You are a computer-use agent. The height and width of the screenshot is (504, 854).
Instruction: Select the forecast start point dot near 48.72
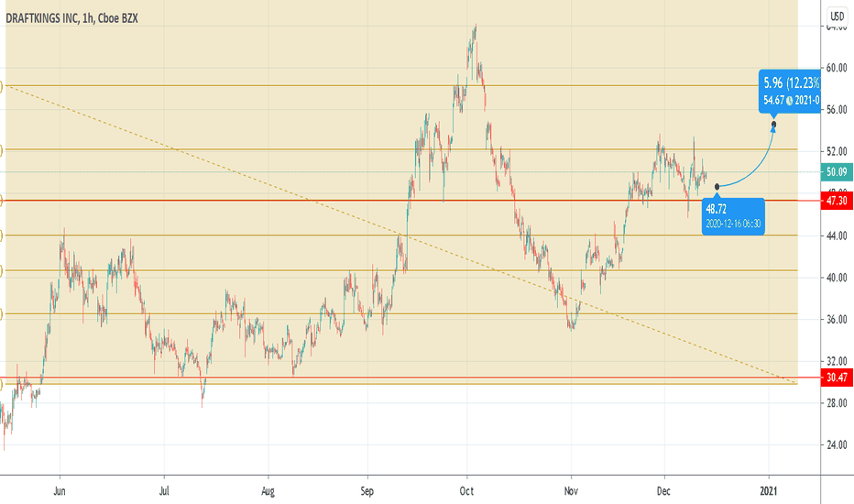coord(717,187)
